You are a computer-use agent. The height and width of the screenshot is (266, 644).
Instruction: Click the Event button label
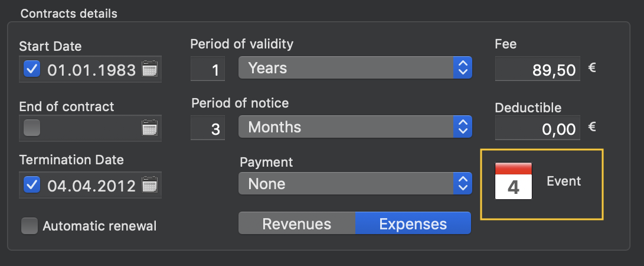pos(564,181)
